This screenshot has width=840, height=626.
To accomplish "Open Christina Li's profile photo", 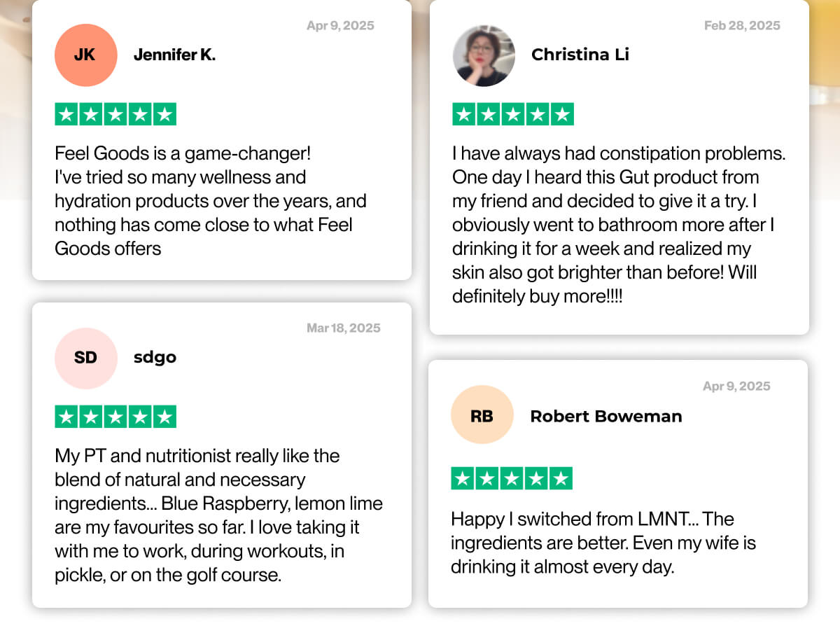I will coord(484,55).
